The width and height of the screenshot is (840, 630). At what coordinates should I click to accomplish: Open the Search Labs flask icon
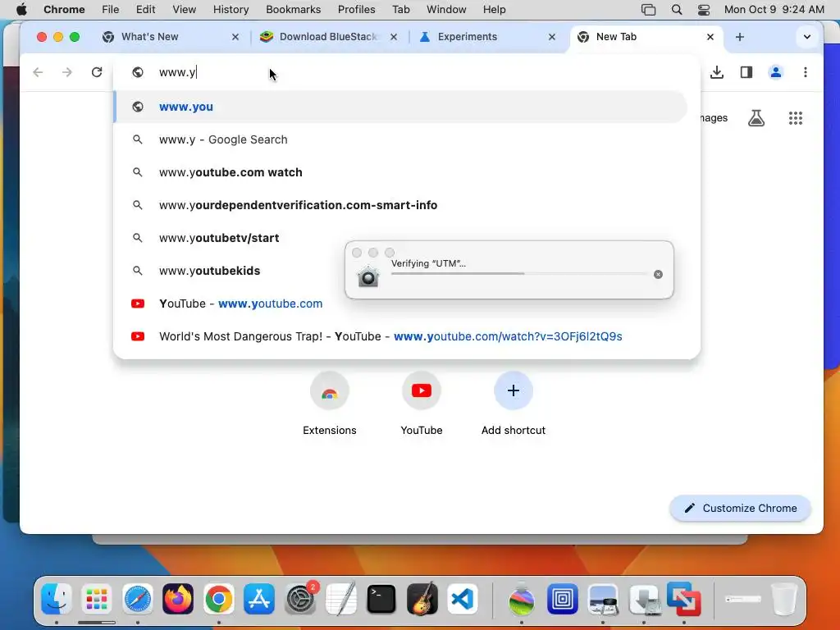[x=756, y=118]
